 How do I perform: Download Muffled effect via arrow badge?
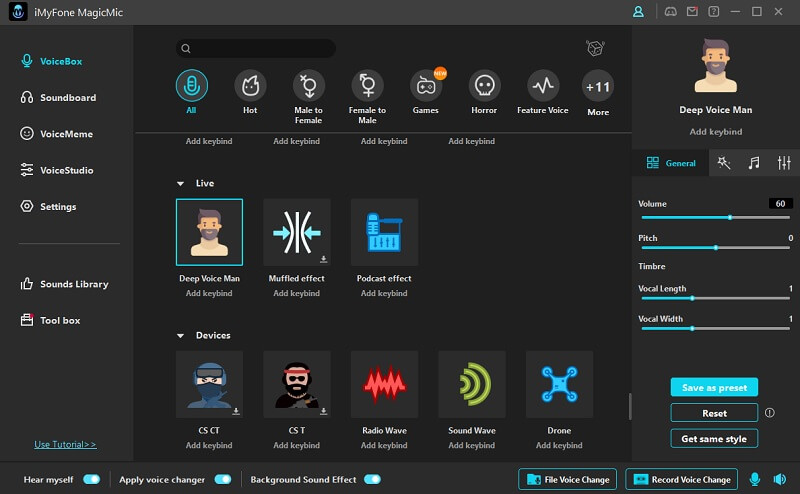323,259
